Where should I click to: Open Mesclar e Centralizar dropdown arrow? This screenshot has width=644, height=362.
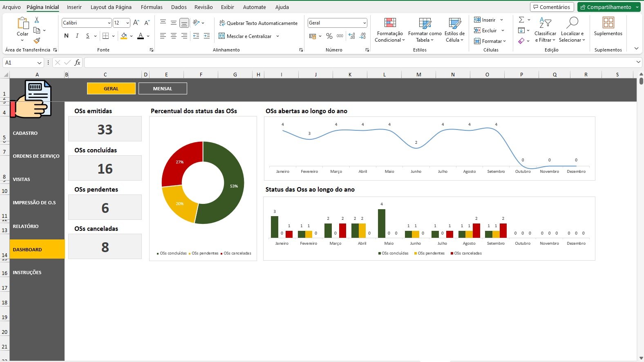tap(278, 36)
